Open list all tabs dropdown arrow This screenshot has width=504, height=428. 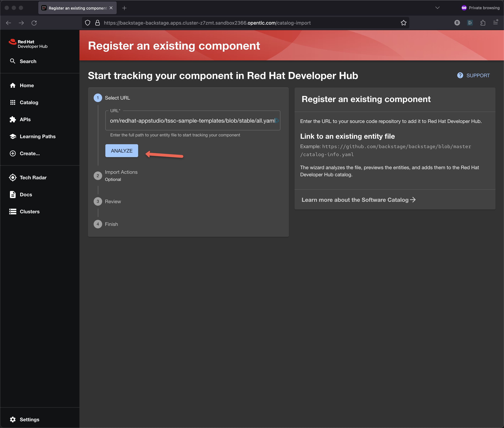tap(437, 8)
